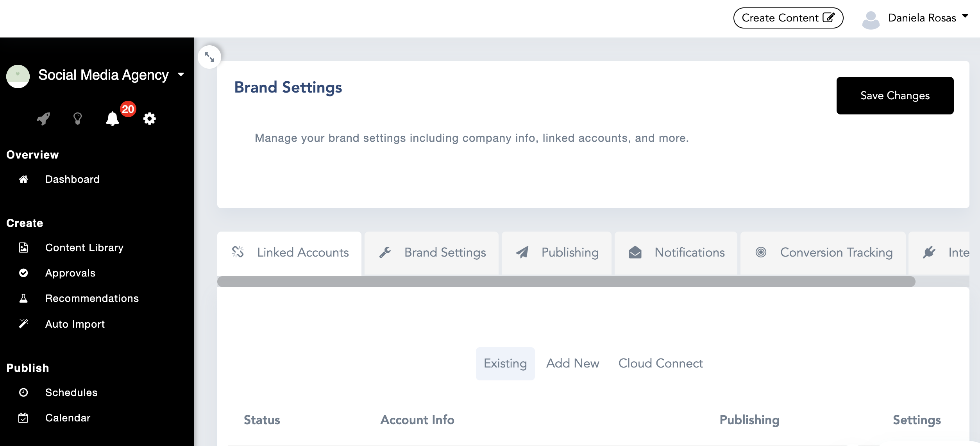Open the notifications bell icon
The height and width of the screenshot is (446, 980).
[112, 118]
